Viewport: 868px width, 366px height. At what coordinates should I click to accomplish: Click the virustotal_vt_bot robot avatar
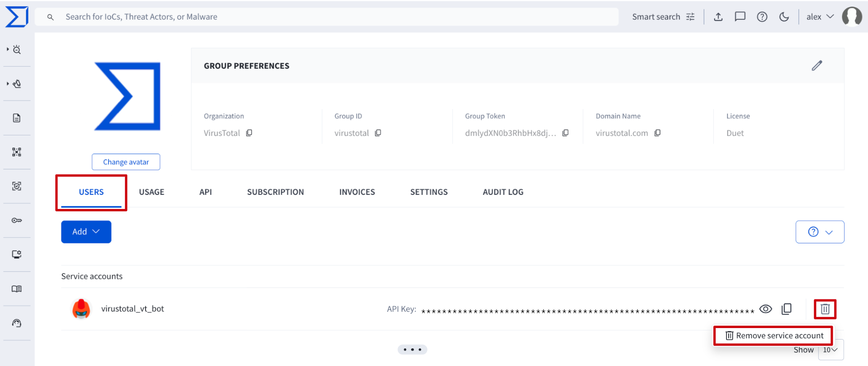[x=81, y=309]
